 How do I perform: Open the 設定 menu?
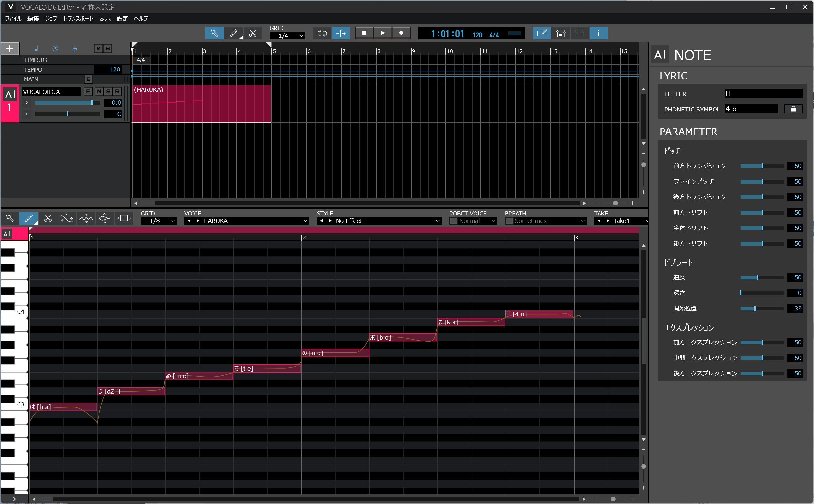tap(122, 18)
